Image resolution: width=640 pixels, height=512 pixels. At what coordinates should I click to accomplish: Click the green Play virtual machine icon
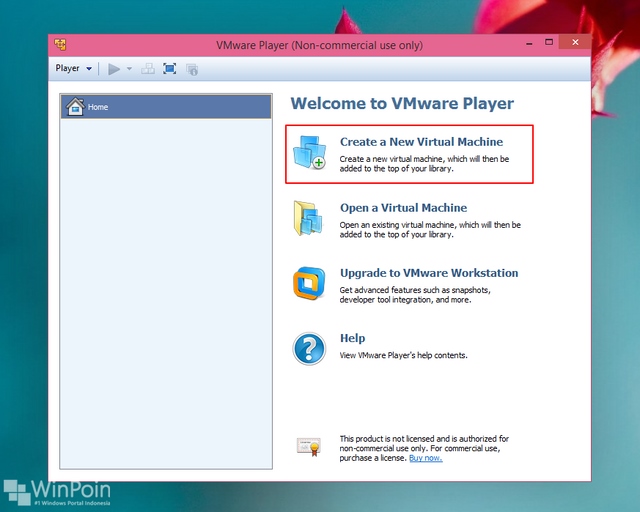(x=114, y=69)
